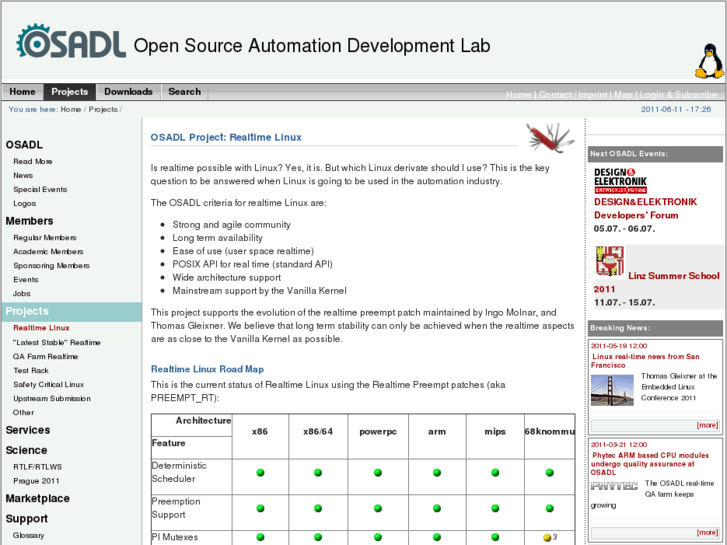The height and width of the screenshot is (545, 727).
Task: Open Linz Summer School 2011 link
Action: (657, 282)
